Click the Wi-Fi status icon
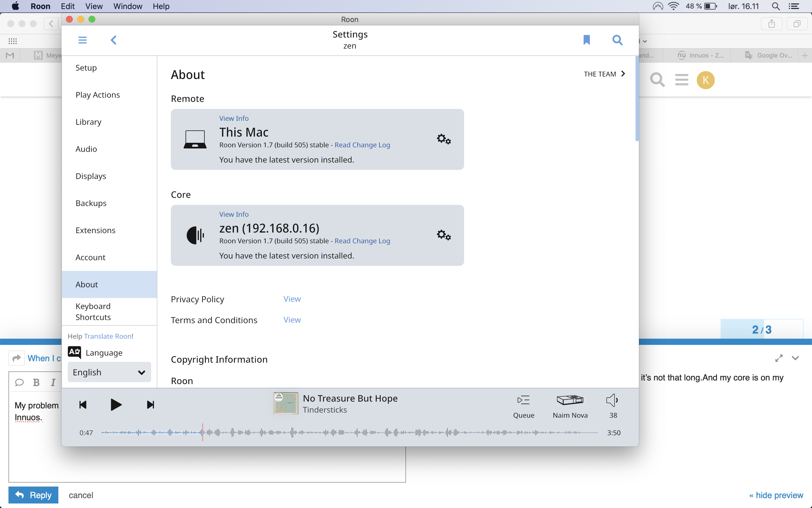This screenshot has width=812, height=508. coord(673,6)
